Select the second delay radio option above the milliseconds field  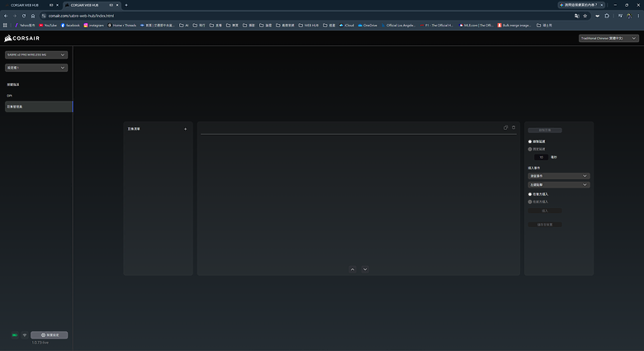click(530, 149)
